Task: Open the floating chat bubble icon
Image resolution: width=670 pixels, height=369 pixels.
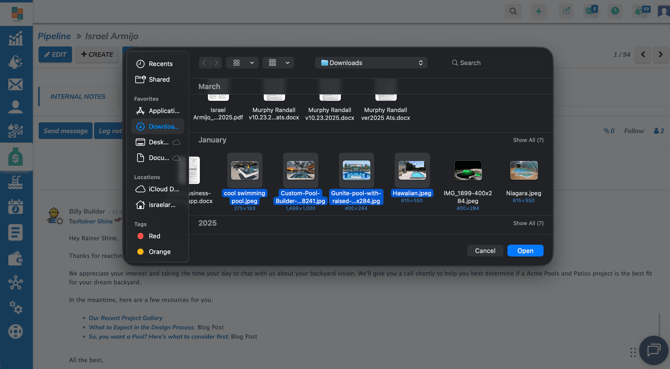Action: [654, 351]
